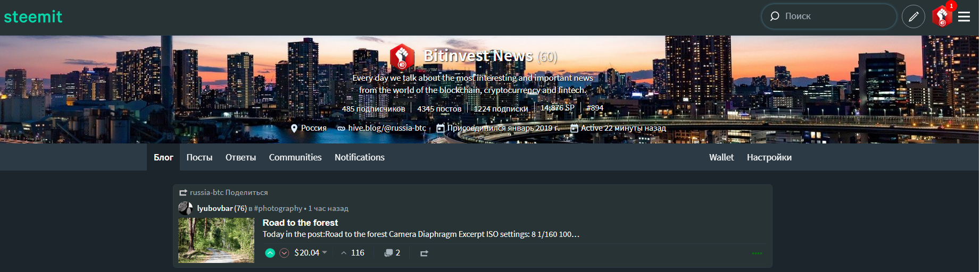Open 1224 подписки following list
The height and width of the screenshot is (272, 980).
click(x=501, y=108)
